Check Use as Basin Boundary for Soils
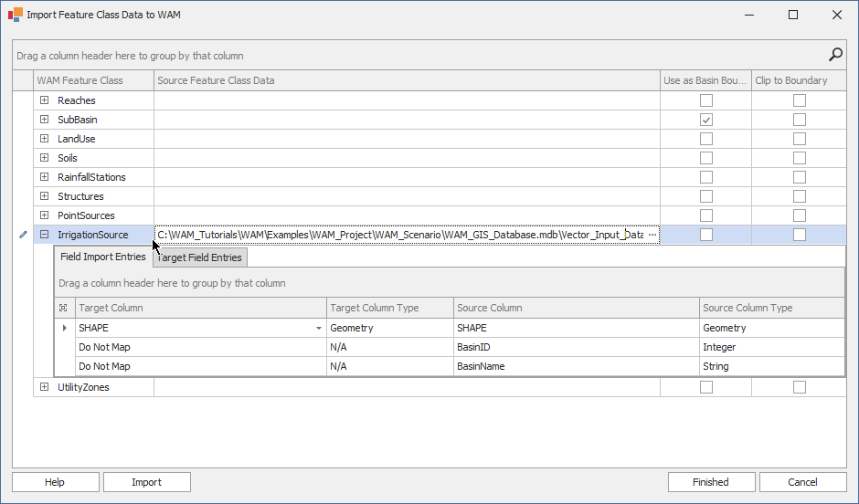Image resolution: width=859 pixels, height=504 pixels. point(706,158)
